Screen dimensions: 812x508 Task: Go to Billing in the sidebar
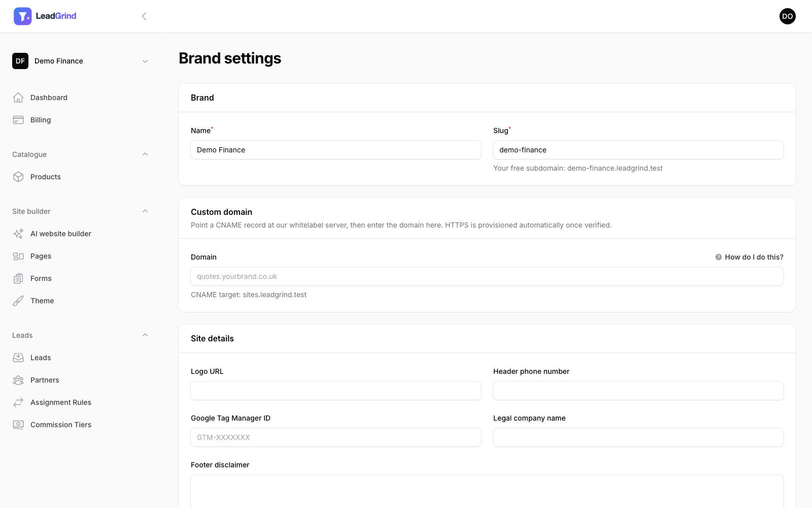pos(81,120)
